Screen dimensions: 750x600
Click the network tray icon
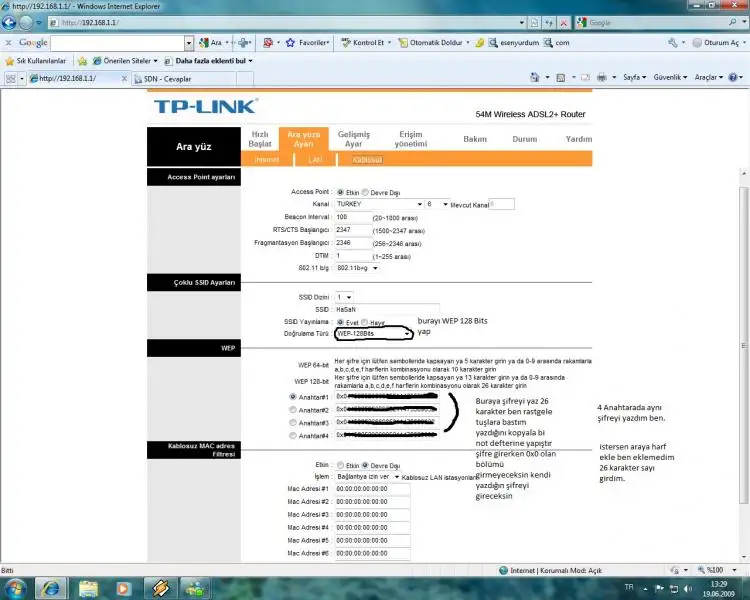tap(674, 589)
